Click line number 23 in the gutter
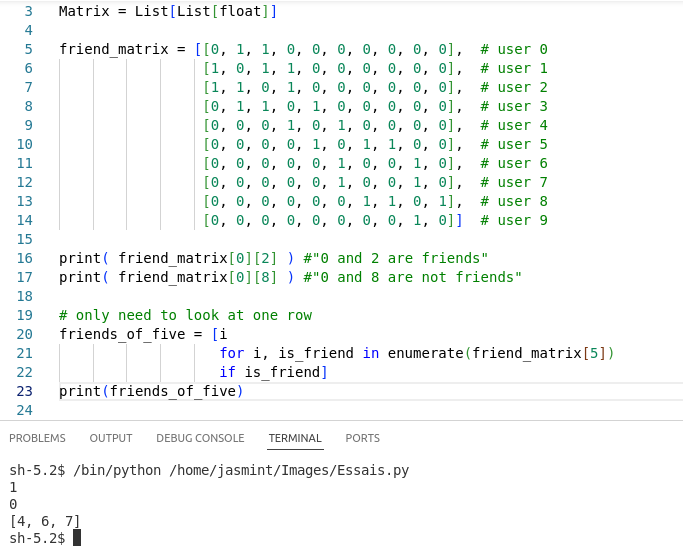 (x=25, y=391)
